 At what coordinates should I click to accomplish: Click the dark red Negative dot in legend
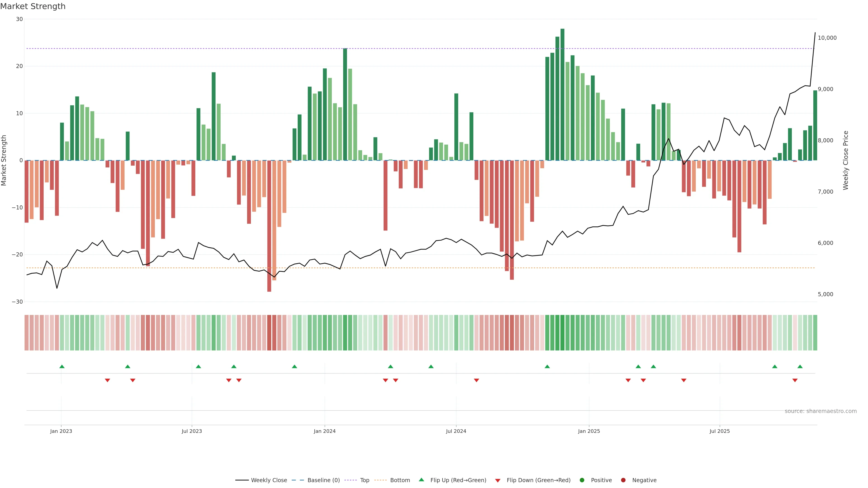(x=623, y=480)
